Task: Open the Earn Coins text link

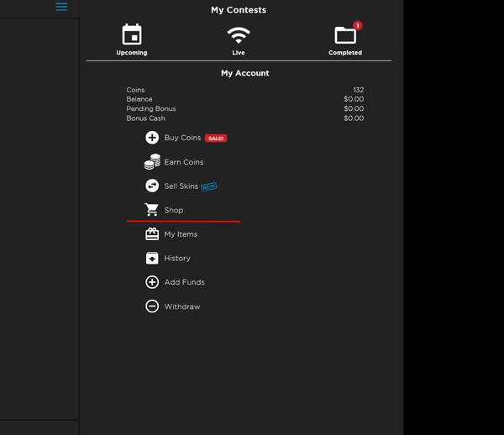Action: (184, 162)
